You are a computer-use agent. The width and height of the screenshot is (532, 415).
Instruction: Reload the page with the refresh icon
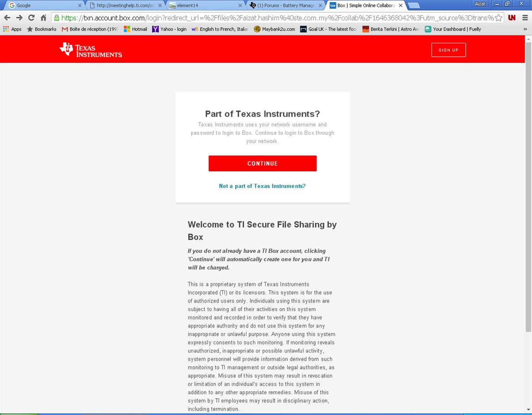[x=31, y=18]
